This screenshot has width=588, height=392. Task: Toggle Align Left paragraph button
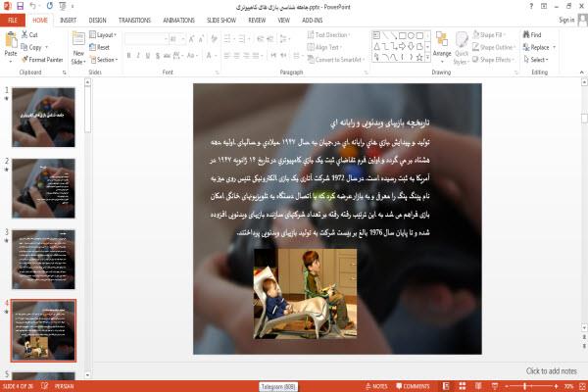click(227, 56)
